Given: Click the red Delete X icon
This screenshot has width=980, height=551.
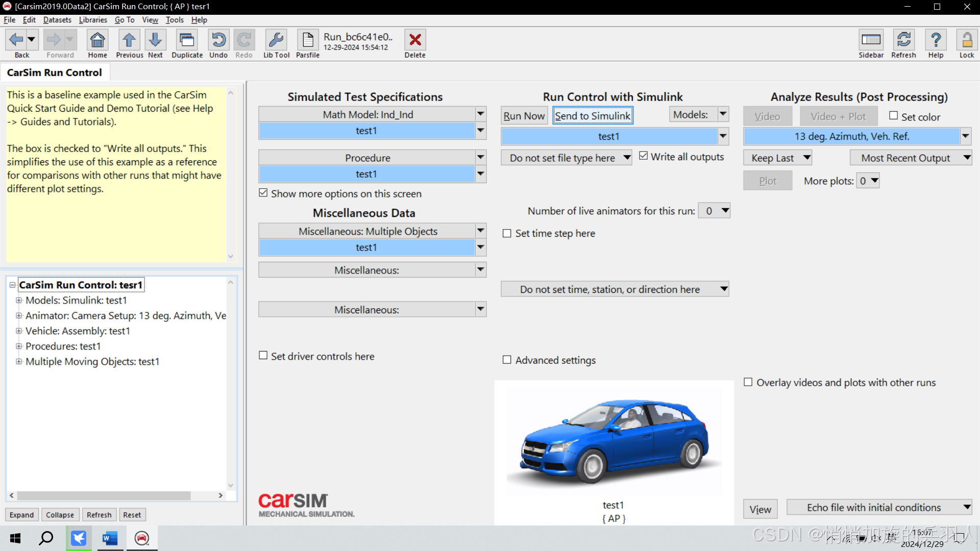Looking at the screenshot, I should (415, 40).
